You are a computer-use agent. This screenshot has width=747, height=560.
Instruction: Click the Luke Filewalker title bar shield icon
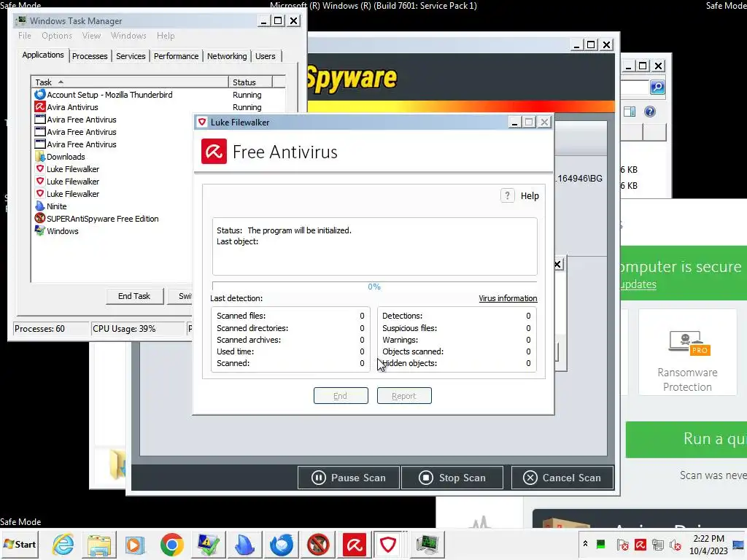tap(202, 122)
